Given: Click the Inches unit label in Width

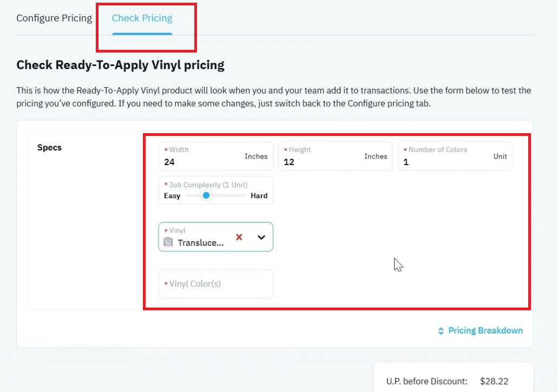Looking at the screenshot, I should point(256,156).
